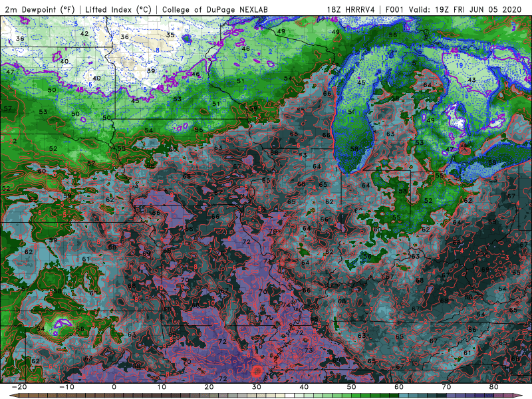Click the dewpoint value 74 on map
The width and height of the screenshot is (532, 399).
(x=287, y=305)
